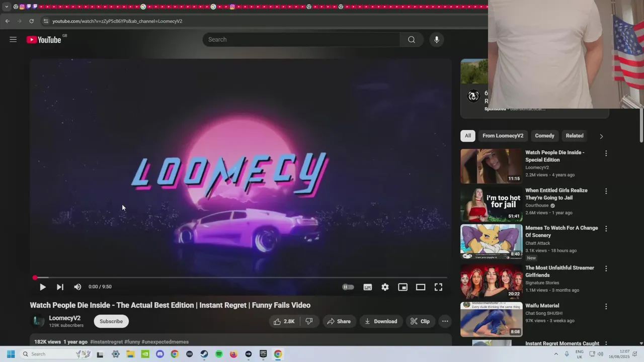The image size is (644, 362).
Task: Start voice search with the microphone
Action: [437, 40]
